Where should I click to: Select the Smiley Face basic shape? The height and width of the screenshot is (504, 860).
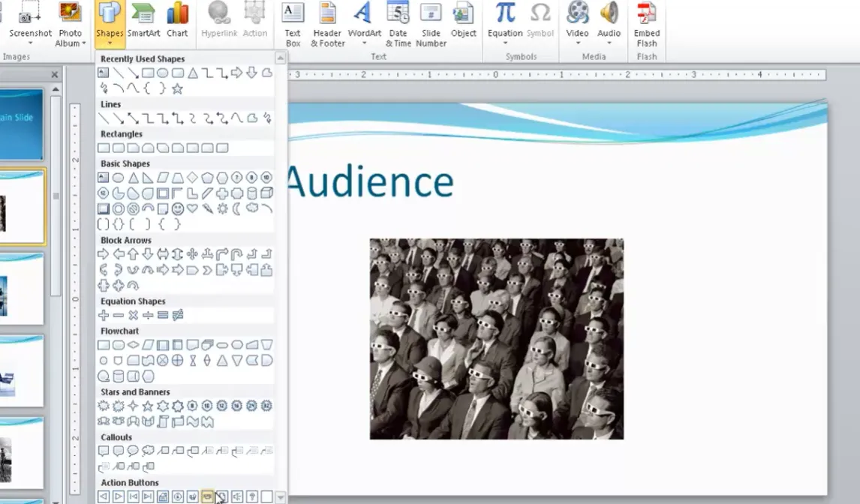point(178,208)
